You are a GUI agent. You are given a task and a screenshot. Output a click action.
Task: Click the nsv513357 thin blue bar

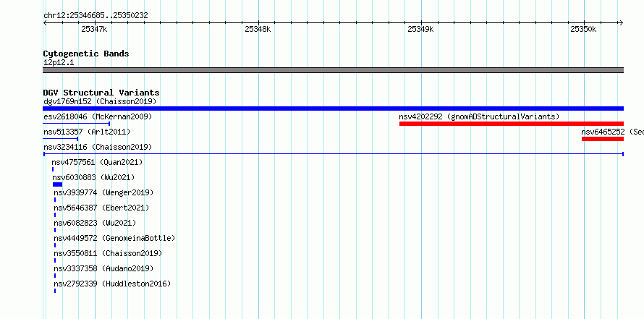coord(60,139)
